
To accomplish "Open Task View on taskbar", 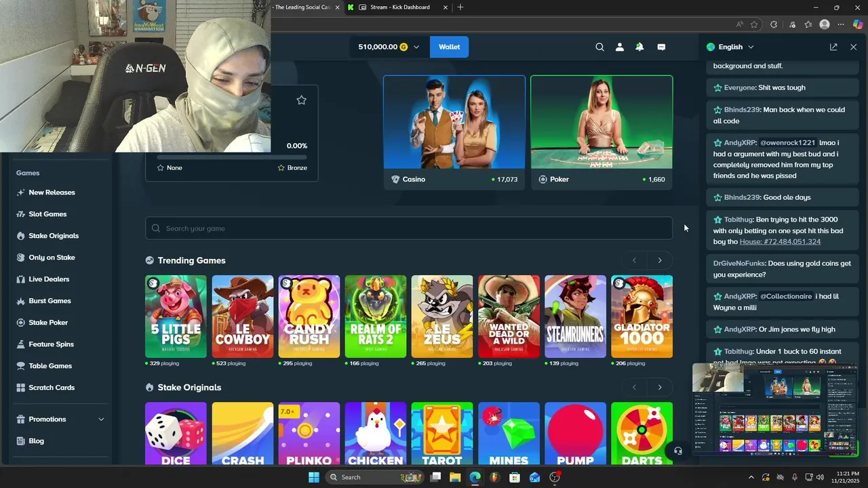I will (x=435, y=477).
